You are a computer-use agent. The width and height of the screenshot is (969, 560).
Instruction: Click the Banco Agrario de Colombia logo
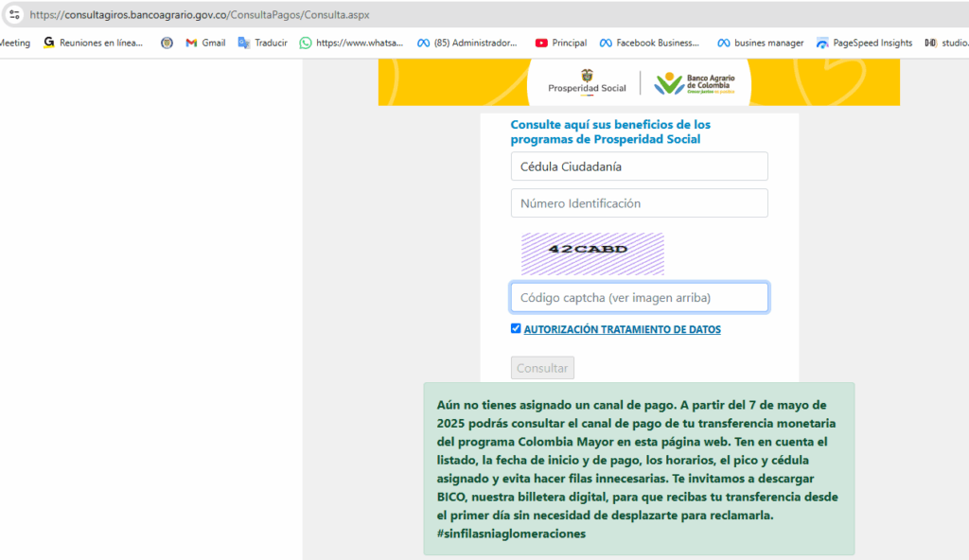(695, 83)
